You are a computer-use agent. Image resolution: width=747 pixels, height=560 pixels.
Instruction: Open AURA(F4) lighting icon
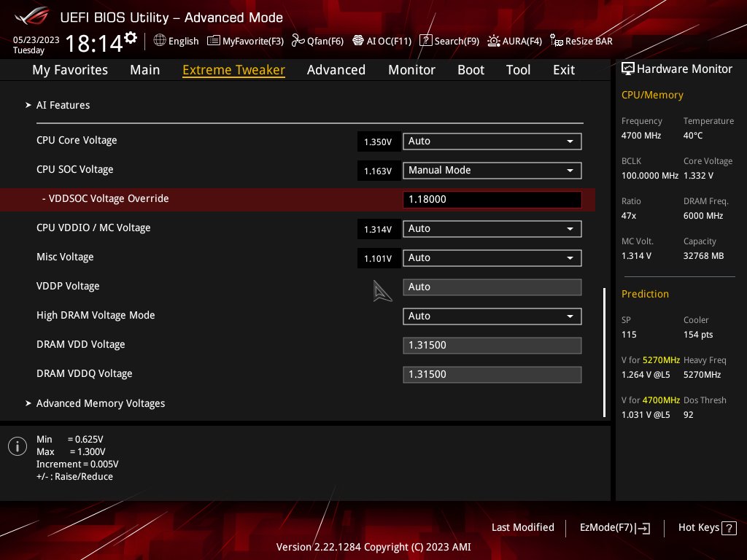click(x=494, y=41)
